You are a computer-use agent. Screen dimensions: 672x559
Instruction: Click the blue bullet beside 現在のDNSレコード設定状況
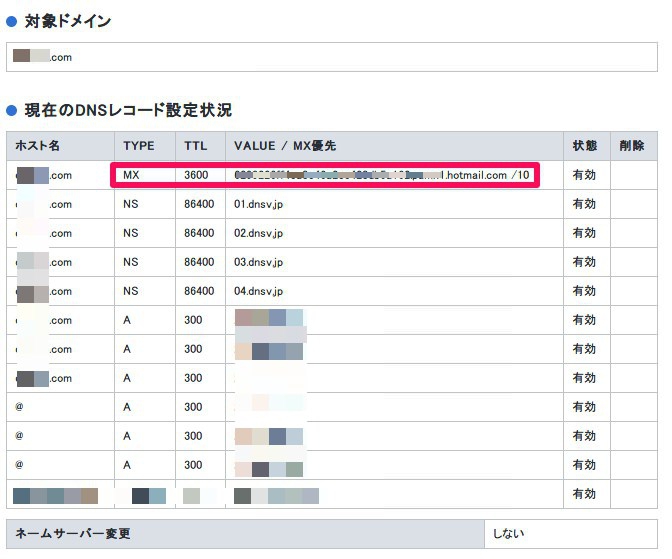[x=12, y=110]
